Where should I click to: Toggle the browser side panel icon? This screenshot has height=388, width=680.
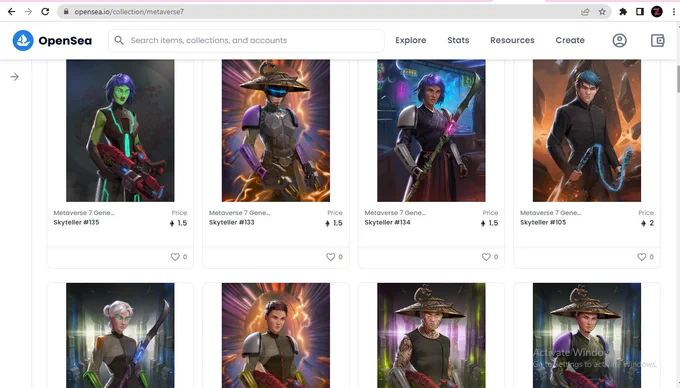640,12
